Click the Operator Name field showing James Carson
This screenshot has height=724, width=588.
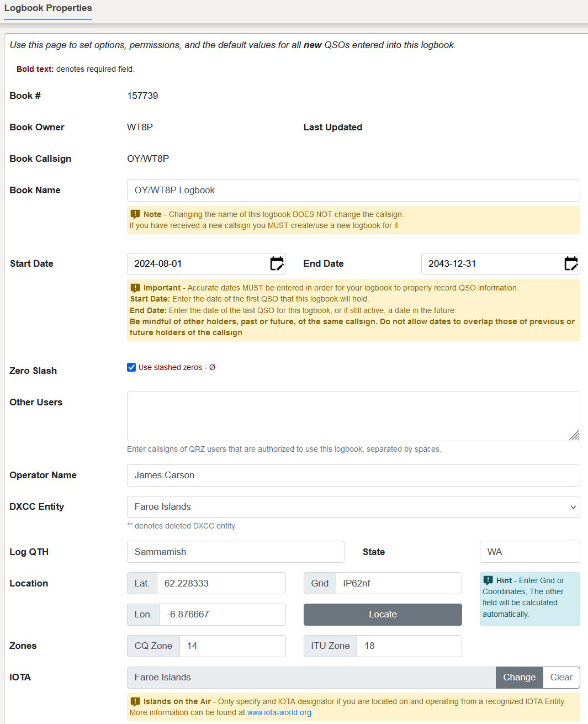[353, 475]
